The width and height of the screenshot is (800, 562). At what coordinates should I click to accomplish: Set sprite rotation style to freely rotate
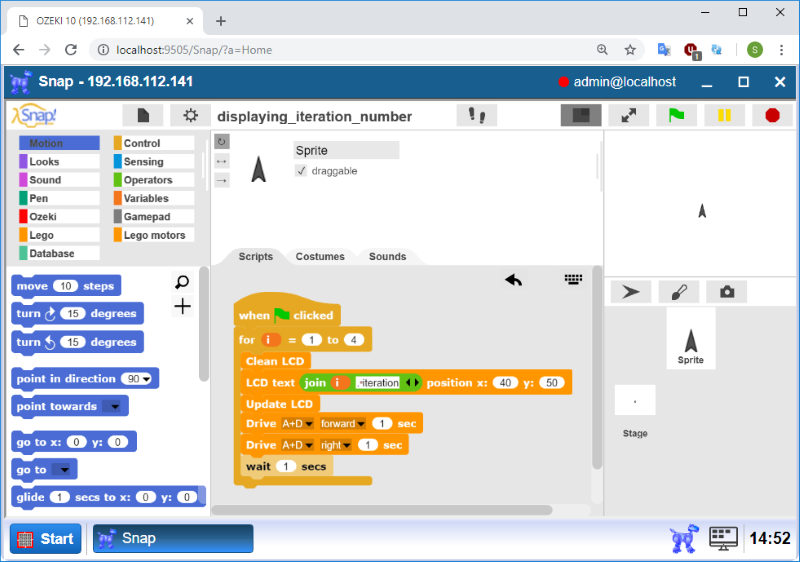[221, 142]
